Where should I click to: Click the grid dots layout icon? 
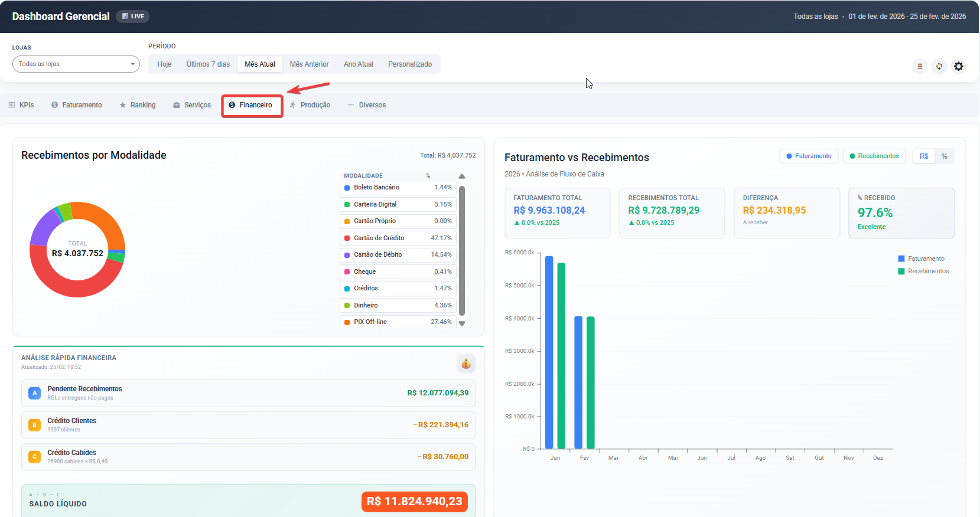point(919,66)
